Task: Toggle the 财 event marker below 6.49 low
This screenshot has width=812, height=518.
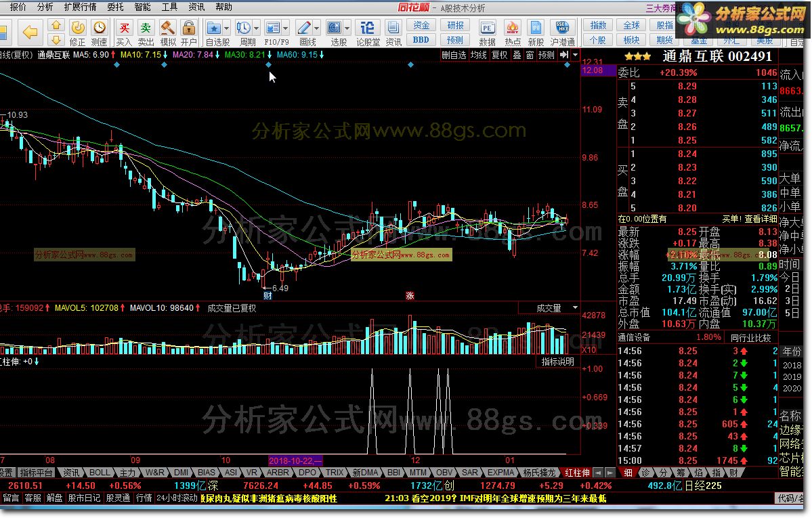Action: point(268,296)
